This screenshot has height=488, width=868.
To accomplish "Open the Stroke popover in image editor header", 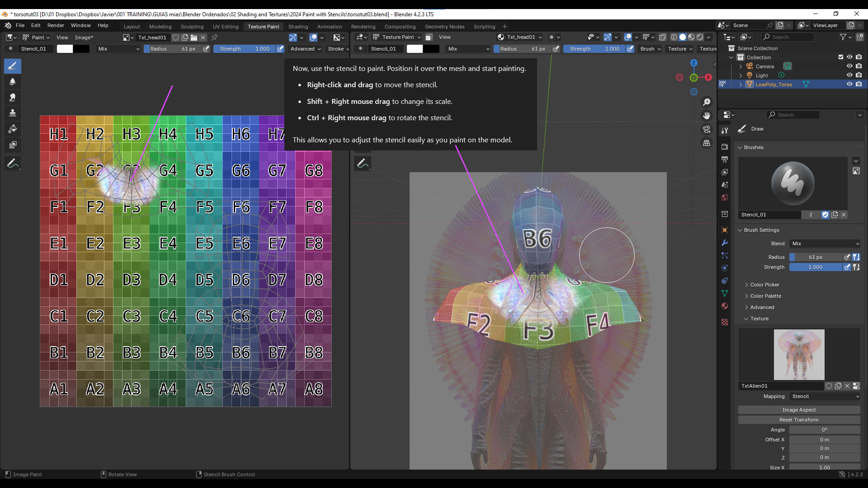I will [x=338, y=49].
